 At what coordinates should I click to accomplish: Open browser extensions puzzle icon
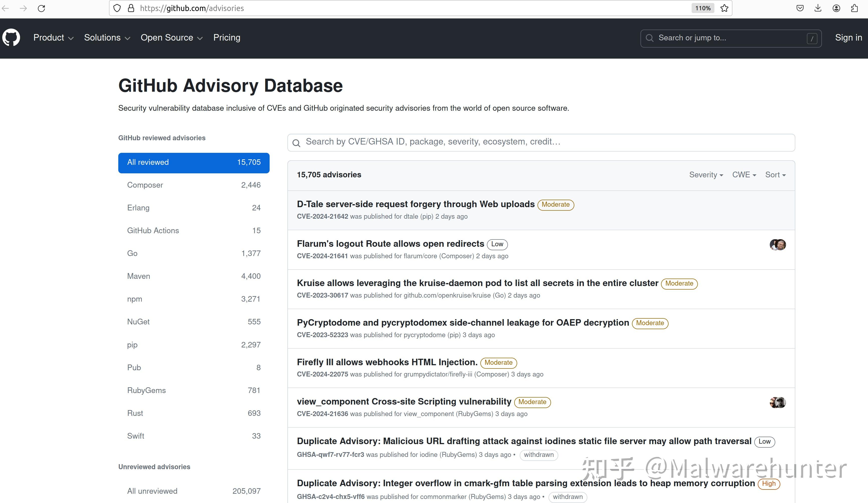coord(854,8)
